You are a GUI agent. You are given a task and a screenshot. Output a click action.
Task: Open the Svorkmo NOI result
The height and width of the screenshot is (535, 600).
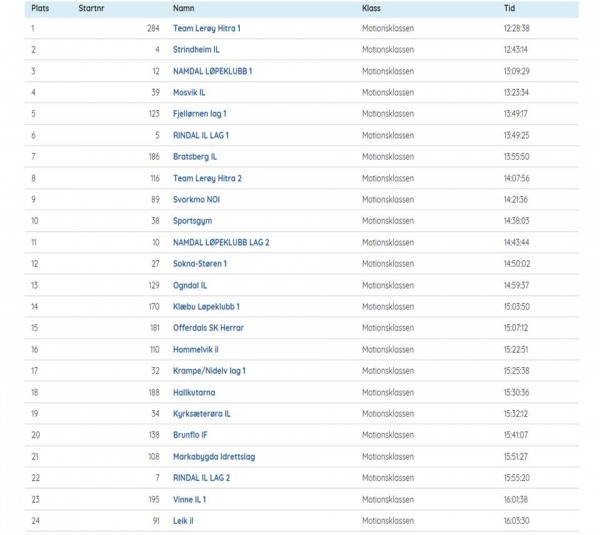click(x=196, y=200)
